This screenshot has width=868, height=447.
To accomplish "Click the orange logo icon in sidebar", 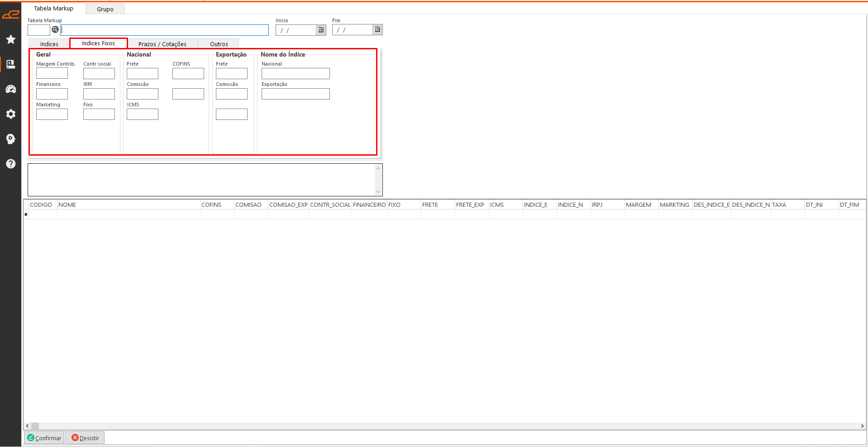I will 11,14.
